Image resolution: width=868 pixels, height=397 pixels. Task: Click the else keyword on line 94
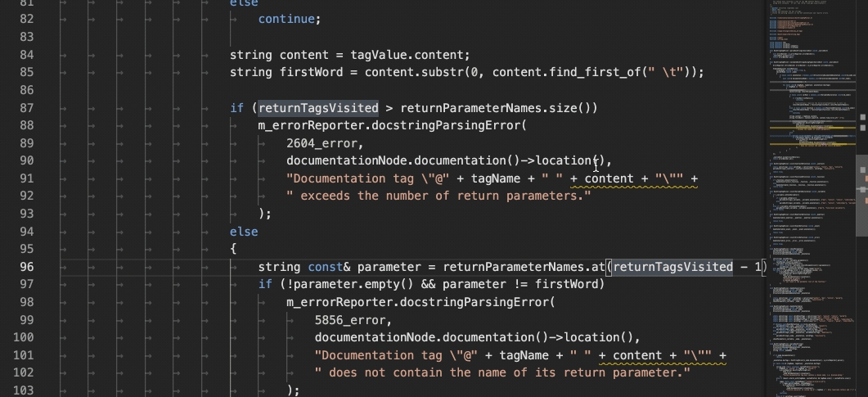point(244,232)
